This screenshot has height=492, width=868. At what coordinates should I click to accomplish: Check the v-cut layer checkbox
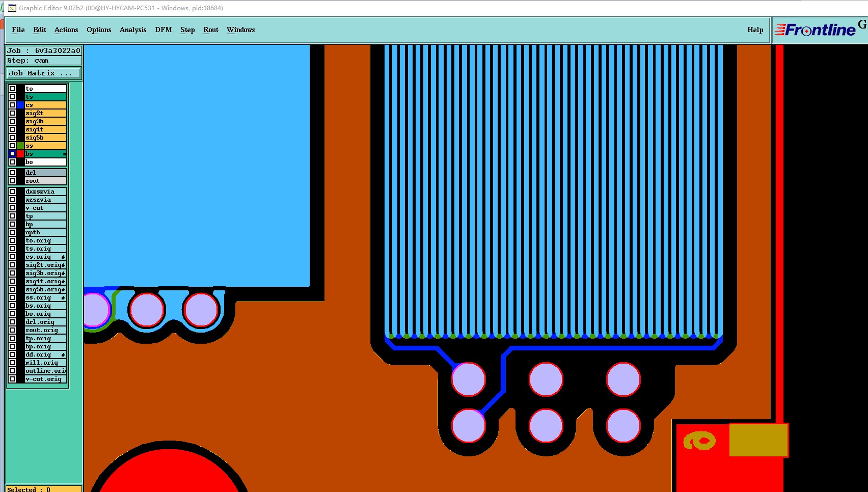[12, 208]
